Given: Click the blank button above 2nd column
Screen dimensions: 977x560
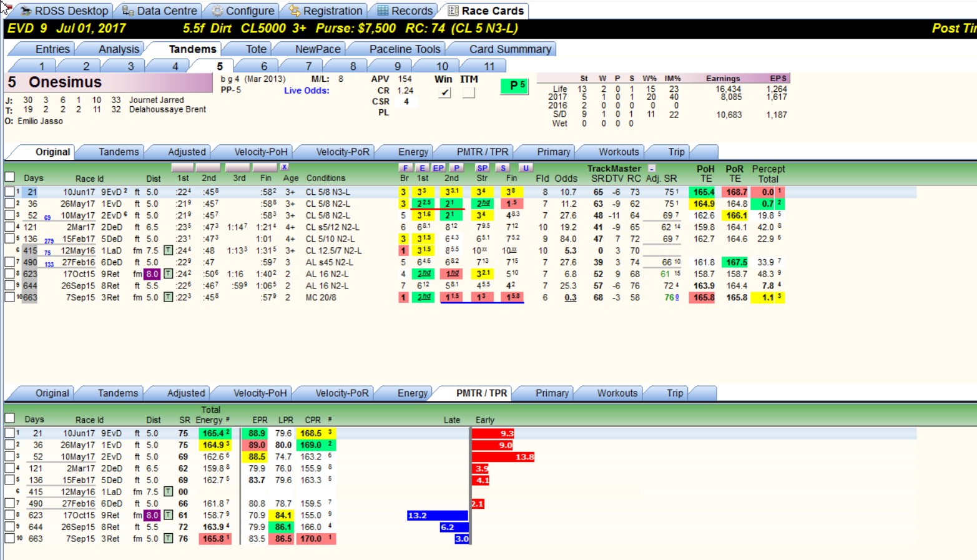Looking at the screenshot, I should (208, 167).
